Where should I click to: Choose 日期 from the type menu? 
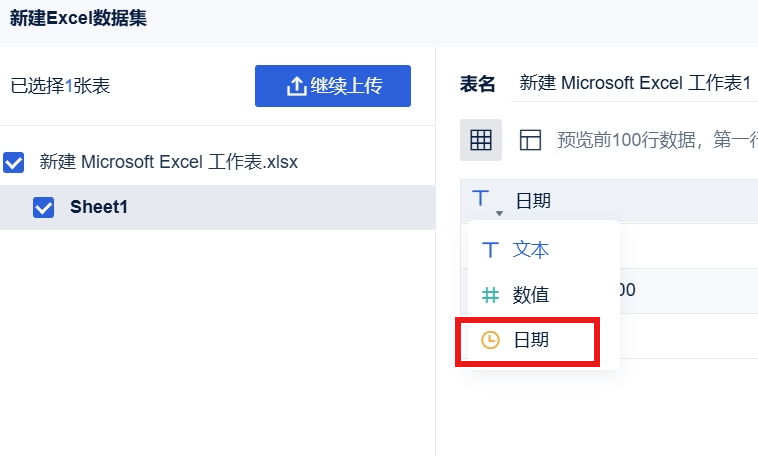click(x=530, y=340)
